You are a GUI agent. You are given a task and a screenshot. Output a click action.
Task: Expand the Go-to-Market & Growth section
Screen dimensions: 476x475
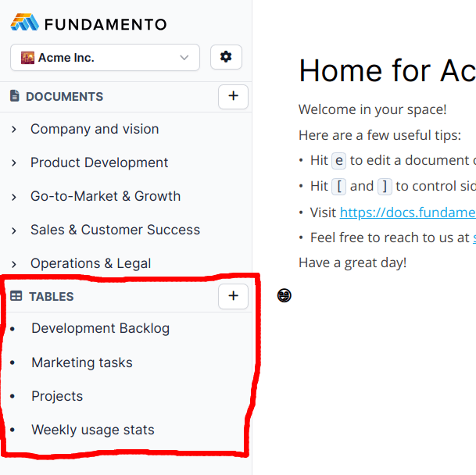14,197
